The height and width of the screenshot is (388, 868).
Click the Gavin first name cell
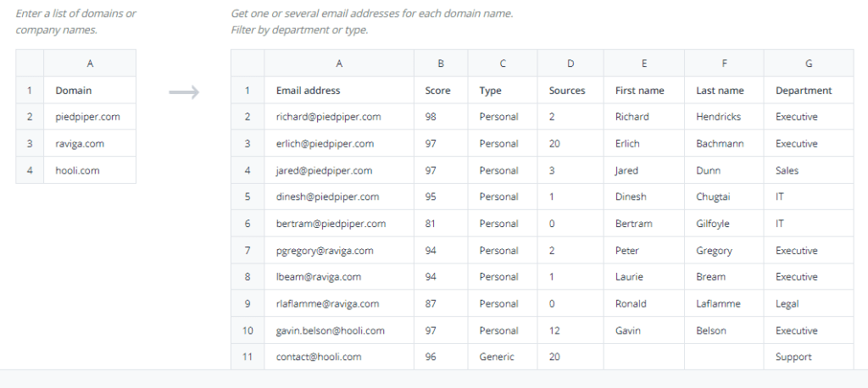pyautogui.click(x=644, y=330)
